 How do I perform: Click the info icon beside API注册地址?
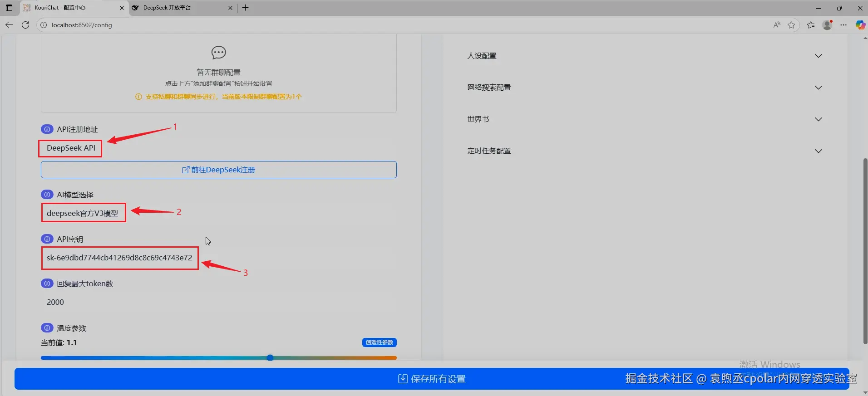(47, 129)
